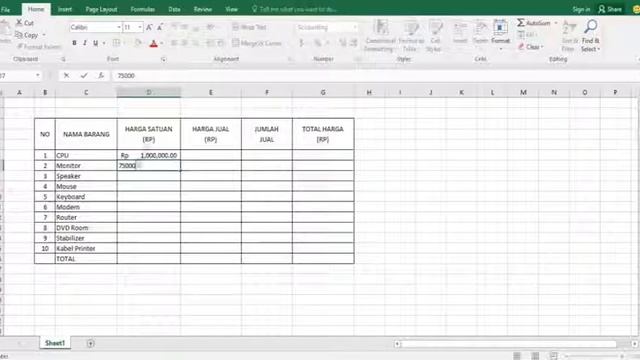Toggle Bold formatting
640x360 pixels.
[x=74, y=43]
